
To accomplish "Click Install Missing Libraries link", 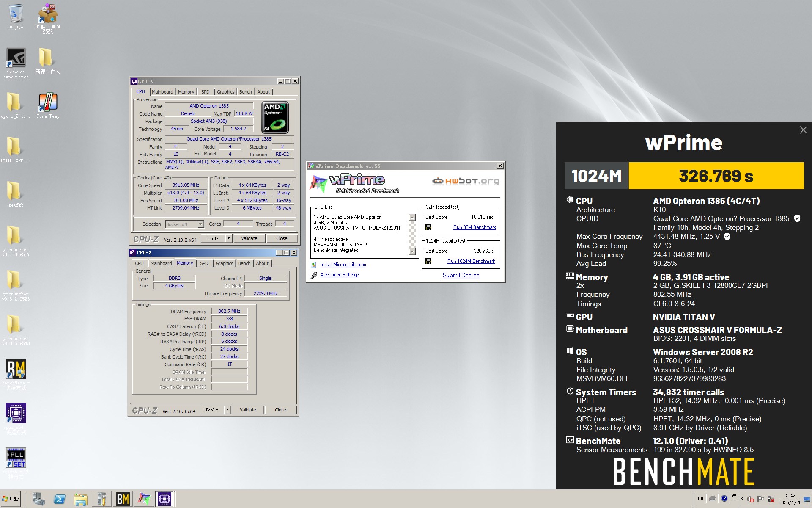I will pos(343,265).
